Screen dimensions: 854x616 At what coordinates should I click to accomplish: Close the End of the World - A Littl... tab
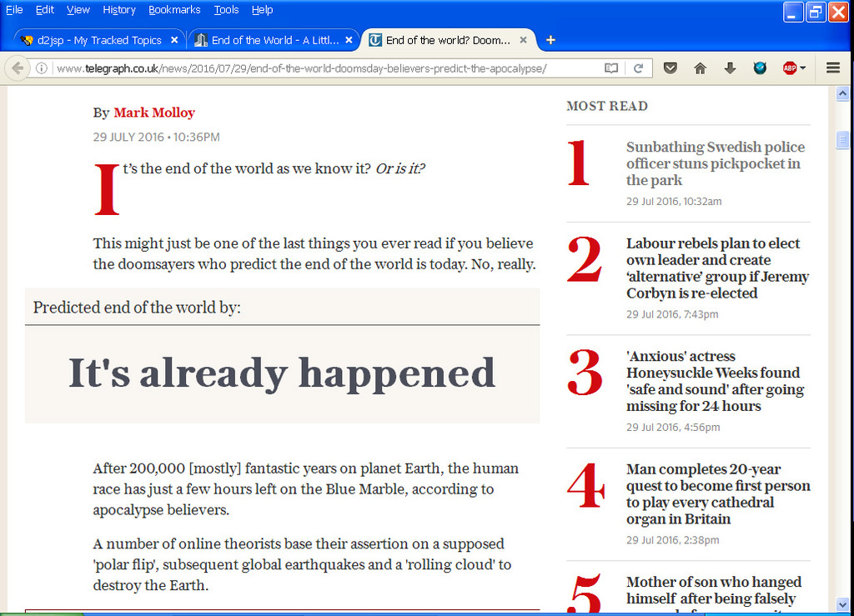tap(349, 40)
